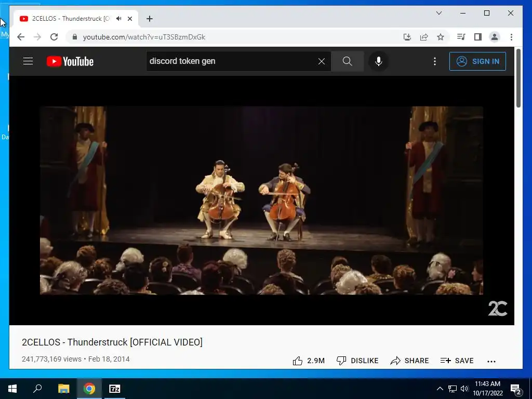
Task: Toggle the Chrome side panel icon
Action: tap(478, 37)
